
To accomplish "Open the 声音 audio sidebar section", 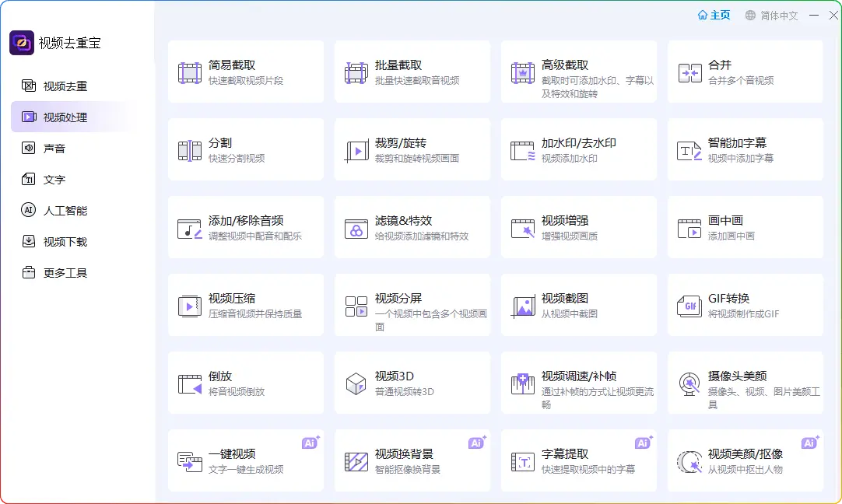I will (x=54, y=149).
